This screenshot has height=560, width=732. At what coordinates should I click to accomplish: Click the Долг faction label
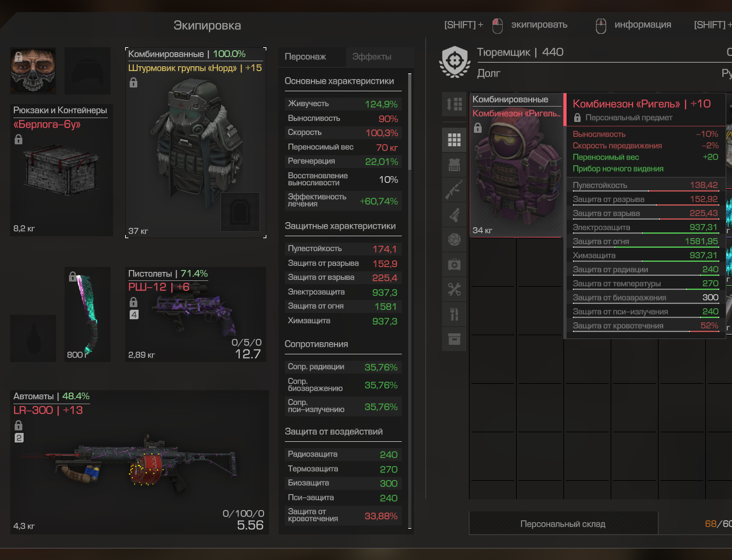[x=488, y=73]
